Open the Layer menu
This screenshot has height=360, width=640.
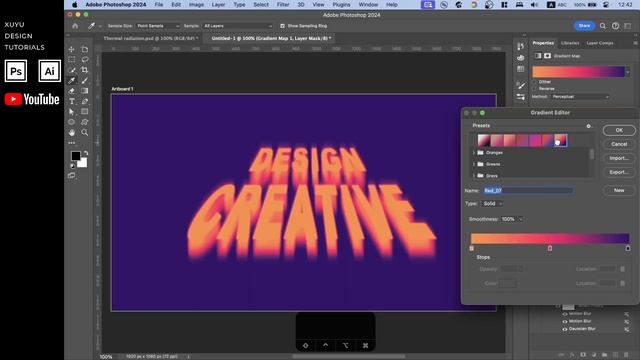coord(218,4)
